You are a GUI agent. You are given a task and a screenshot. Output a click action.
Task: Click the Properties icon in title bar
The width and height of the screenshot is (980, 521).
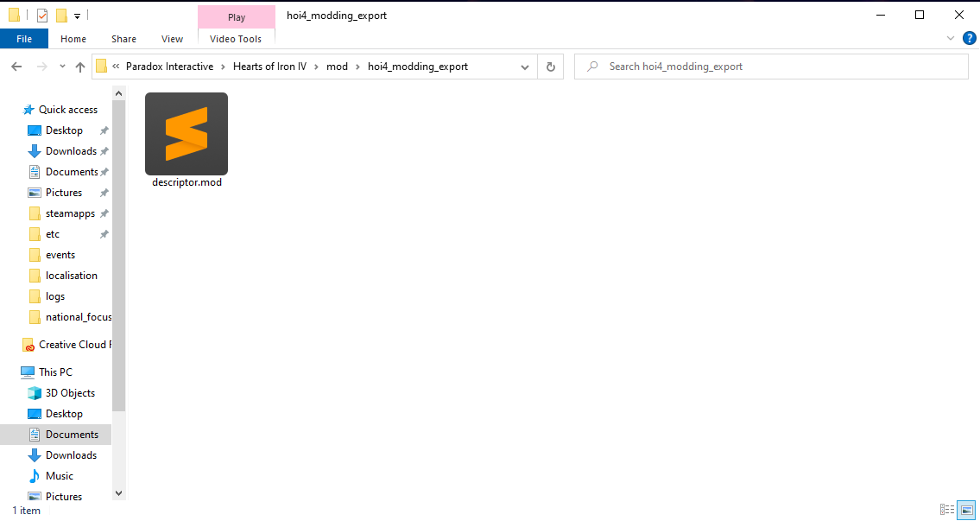[x=41, y=15]
